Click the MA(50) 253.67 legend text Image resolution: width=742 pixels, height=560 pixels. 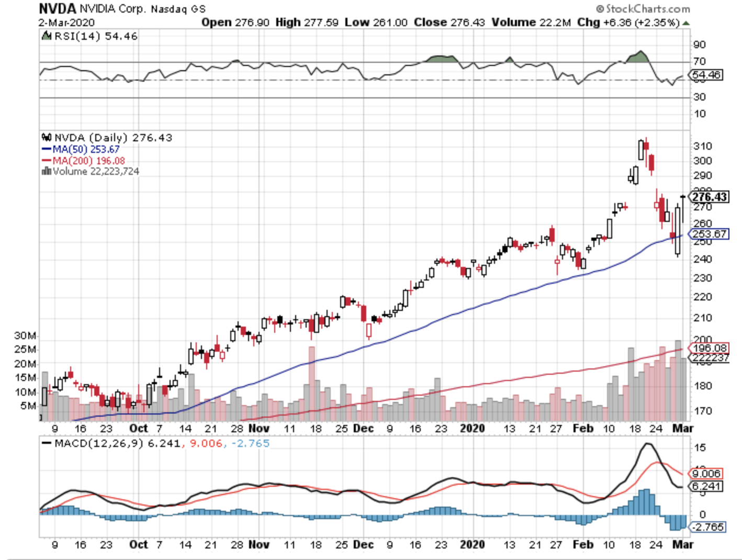tap(86, 150)
